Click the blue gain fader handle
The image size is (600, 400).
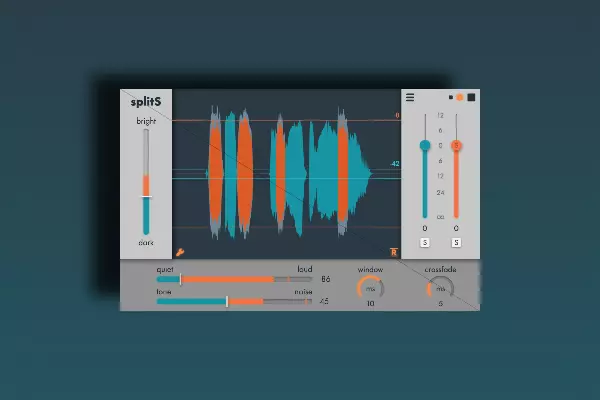click(x=425, y=145)
